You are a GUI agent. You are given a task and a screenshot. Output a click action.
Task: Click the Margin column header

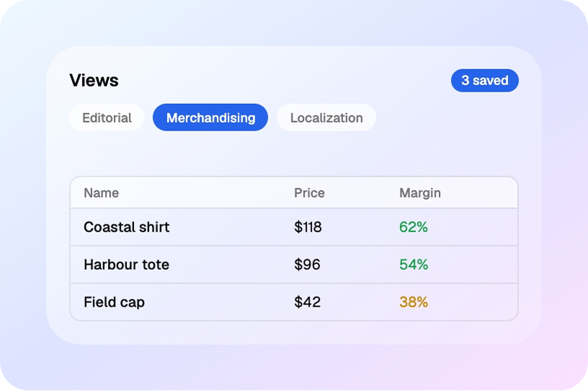point(420,193)
